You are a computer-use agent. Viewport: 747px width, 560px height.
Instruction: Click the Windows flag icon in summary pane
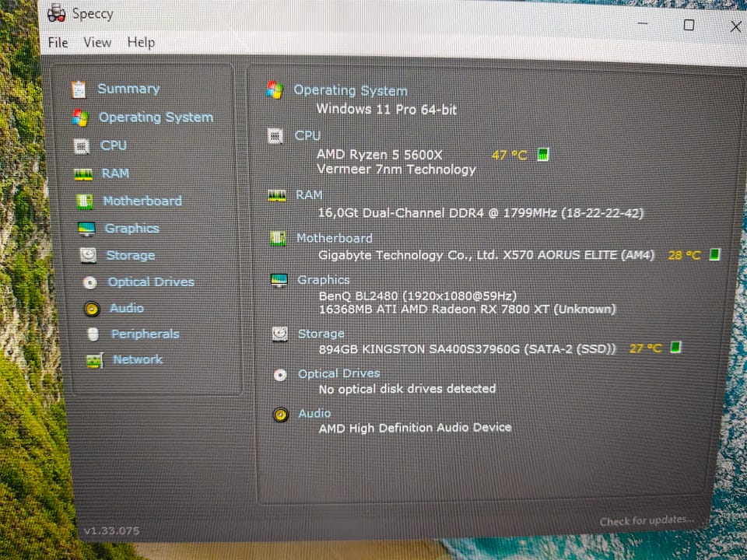tap(275, 89)
